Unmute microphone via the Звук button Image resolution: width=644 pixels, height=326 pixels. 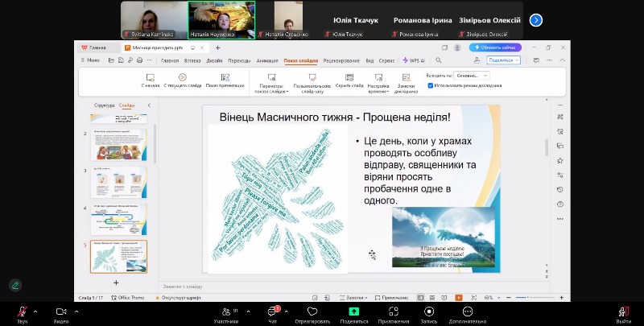pyautogui.click(x=23, y=312)
